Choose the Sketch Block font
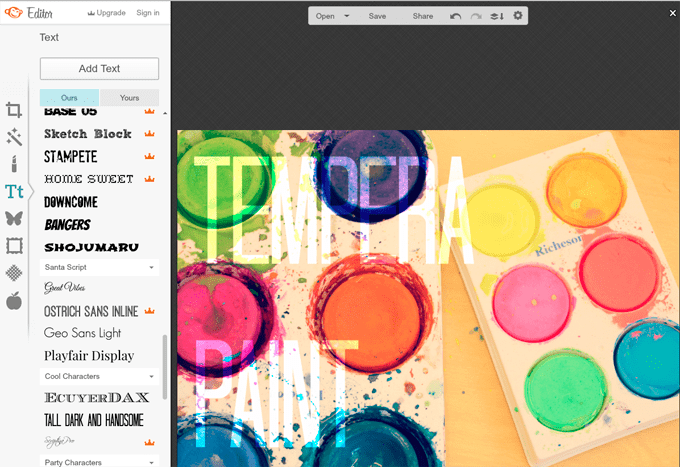680x467 pixels. pos(88,134)
